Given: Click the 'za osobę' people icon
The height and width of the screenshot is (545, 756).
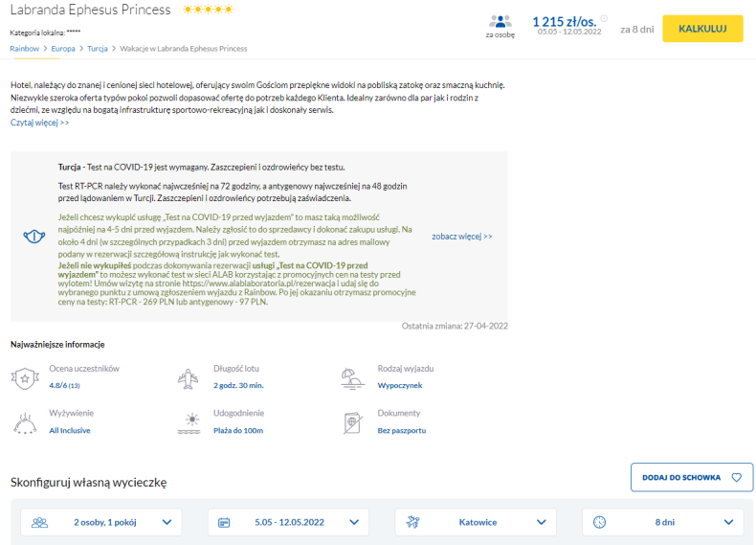Looking at the screenshot, I should (500, 21).
